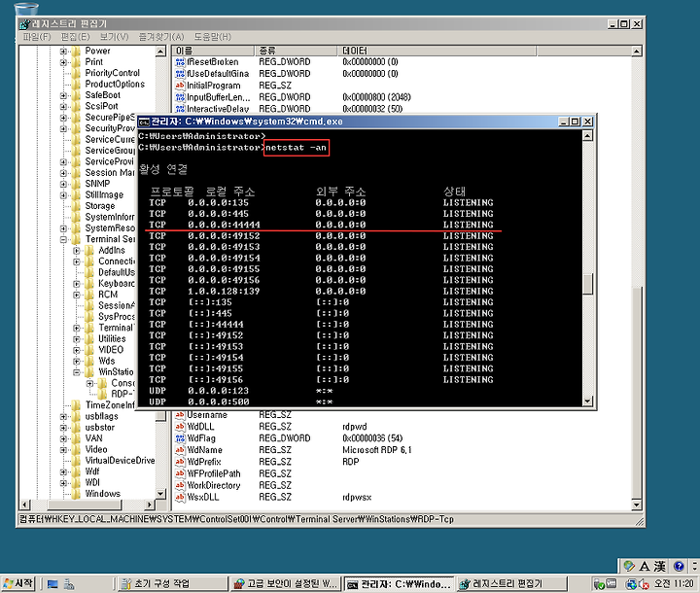Click the Registry Editor title bar icon

point(25,24)
